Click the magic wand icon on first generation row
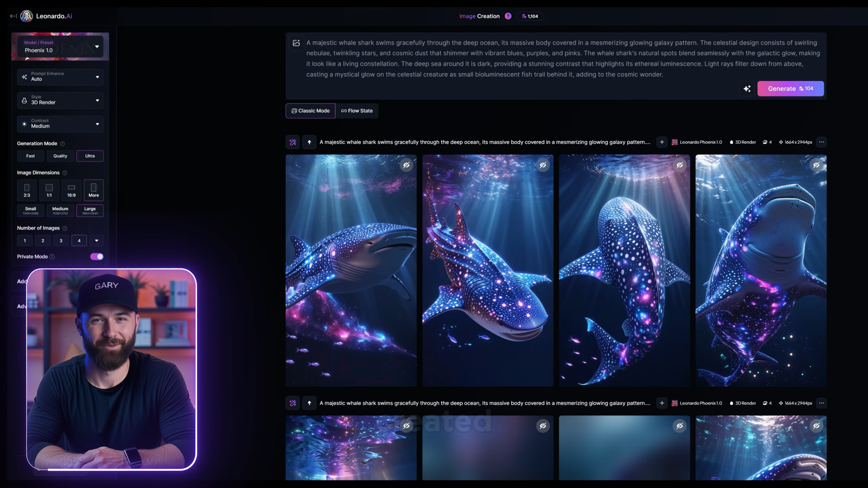This screenshot has height=488, width=868. point(293,142)
